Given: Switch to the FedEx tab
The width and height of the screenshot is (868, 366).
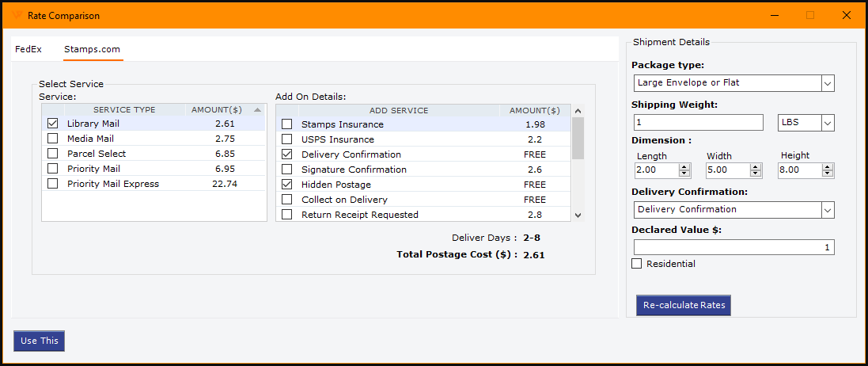Looking at the screenshot, I should 28,49.
